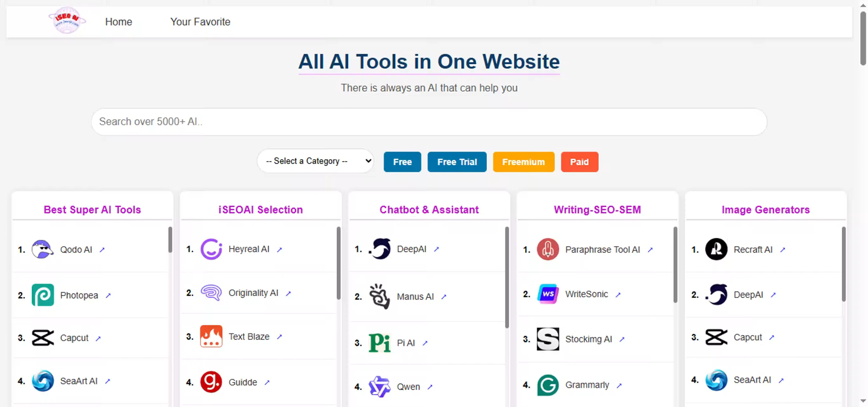Focus the Search over 5000+ AI field

pyautogui.click(x=429, y=122)
